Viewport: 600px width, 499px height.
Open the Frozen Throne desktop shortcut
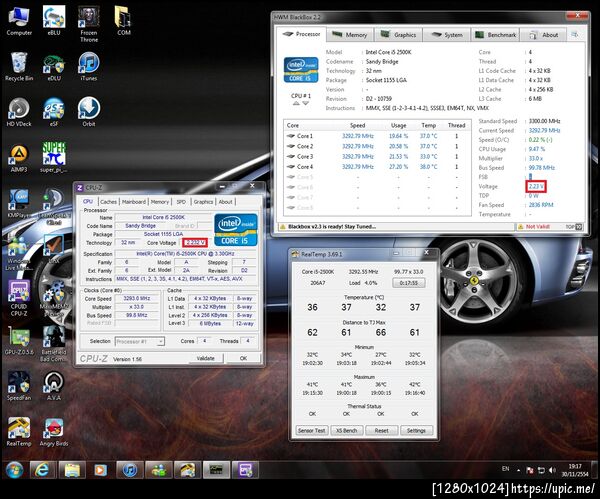[89, 24]
